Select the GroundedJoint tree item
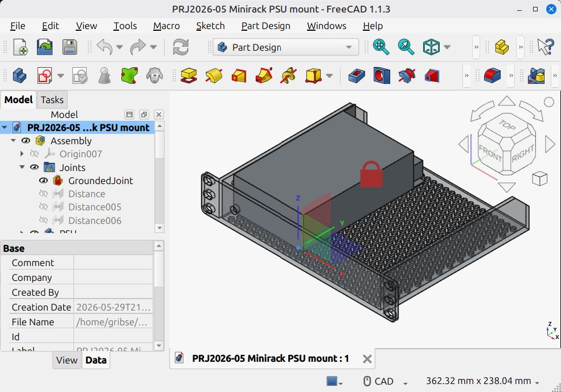561x392 pixels. click(101, 181)
